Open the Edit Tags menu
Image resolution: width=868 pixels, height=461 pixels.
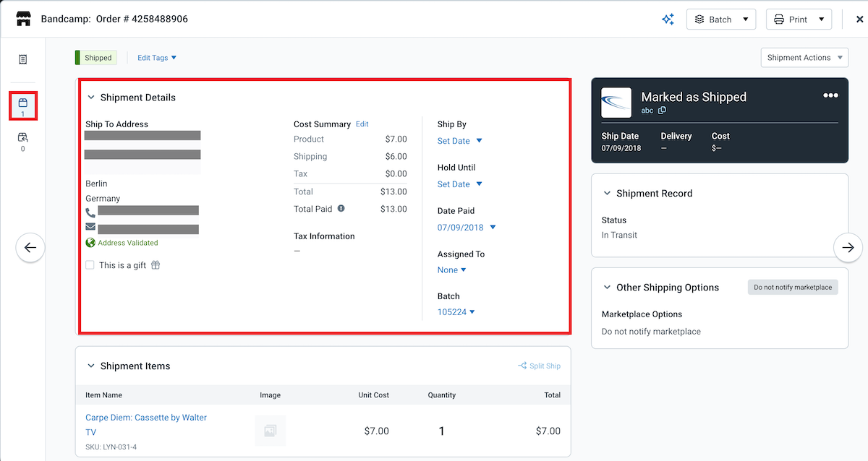click(157, 58)
